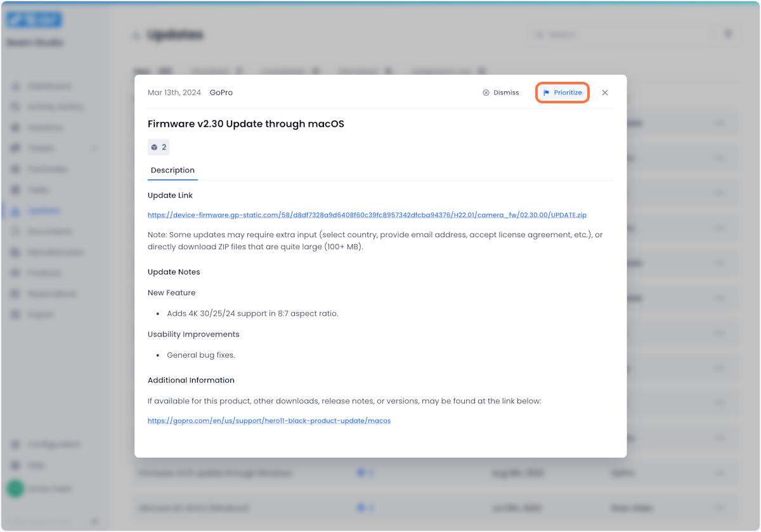Close the update details dialog
This screenshot has width=761, height=532.
[x=605, y=93]
